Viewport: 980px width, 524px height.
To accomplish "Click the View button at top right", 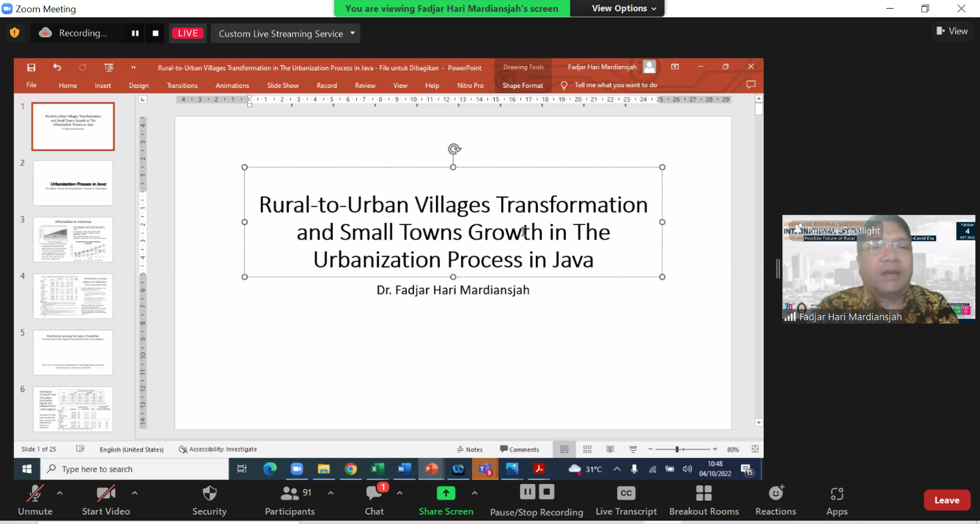I will [x=952, y=31].
